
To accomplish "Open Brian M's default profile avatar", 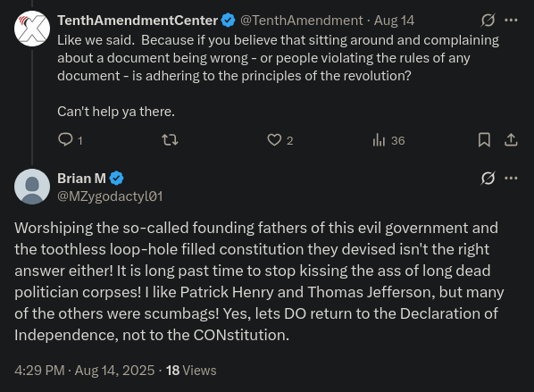I will pyautogui.click(x=32, y=187).
